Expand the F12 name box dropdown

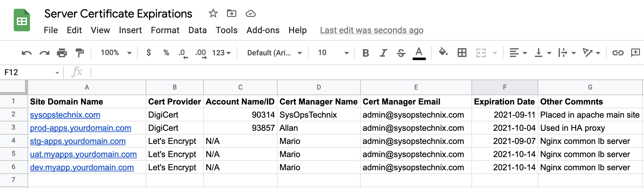57,73
